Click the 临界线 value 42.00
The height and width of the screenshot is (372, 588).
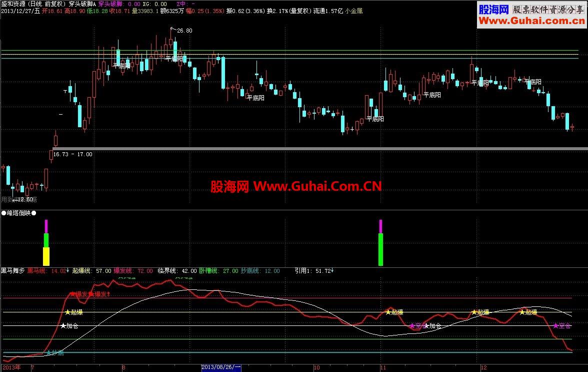pyautogui.click(x=189, y=271)
